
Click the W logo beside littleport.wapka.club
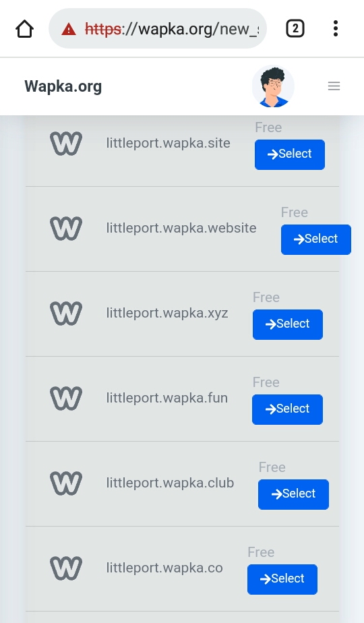pyautogui.click(x=66, y=483)
